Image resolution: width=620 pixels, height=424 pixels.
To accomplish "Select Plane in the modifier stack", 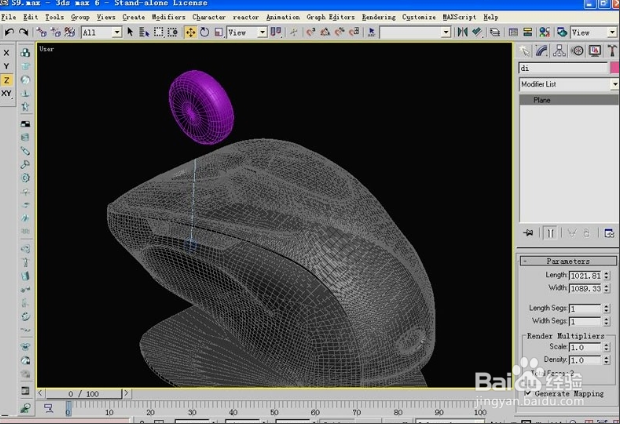I will [569, 100].
